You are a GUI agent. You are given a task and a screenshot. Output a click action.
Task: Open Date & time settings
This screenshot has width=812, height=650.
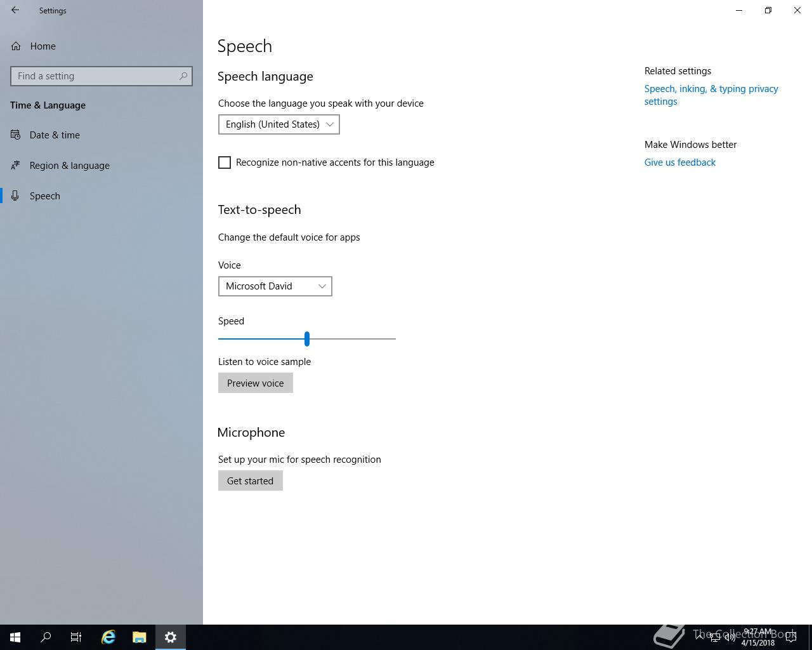click(x=101, y=135)
